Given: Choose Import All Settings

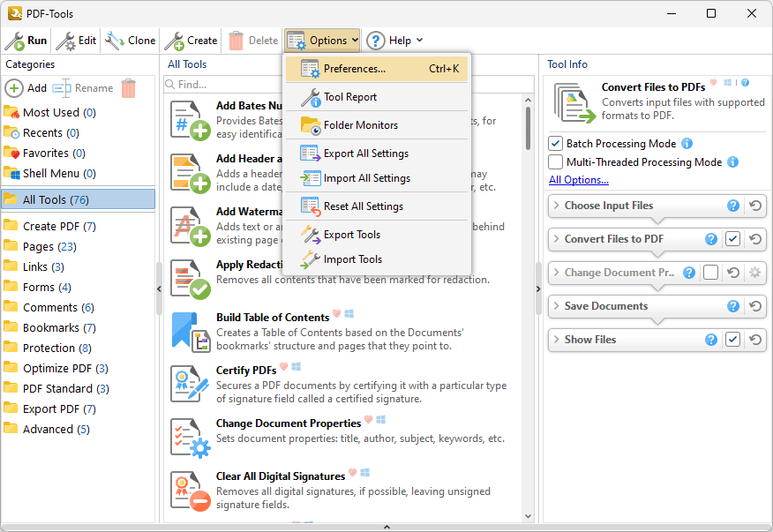Looking at the screenshot, I should click(377, 178).
